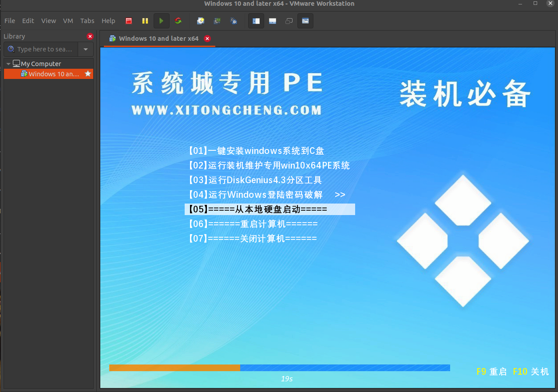Click the unity mode icon
Viewport: 558px width, 392px height.
click(289, 21)
